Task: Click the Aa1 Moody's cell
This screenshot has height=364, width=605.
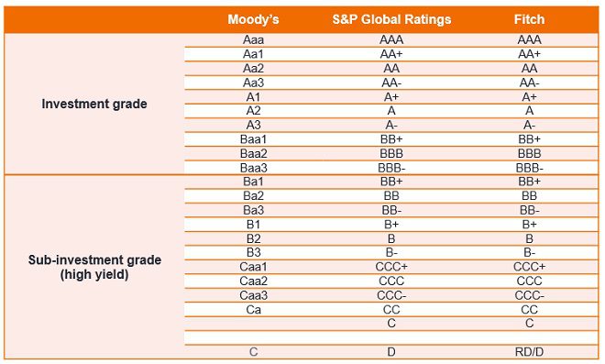Action: pos(253,54)
